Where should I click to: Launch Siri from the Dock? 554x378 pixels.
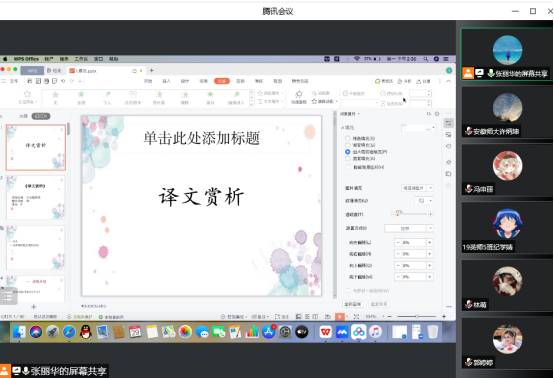pyautogui.click(x=36, y=332)
